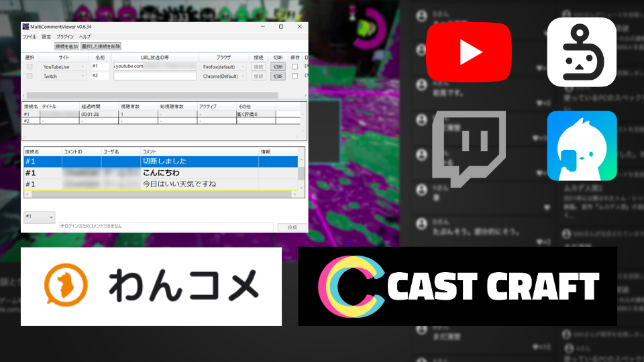Select the 切断しました comment row
This screenshot has height=362, width=644.
pos(160,162)
